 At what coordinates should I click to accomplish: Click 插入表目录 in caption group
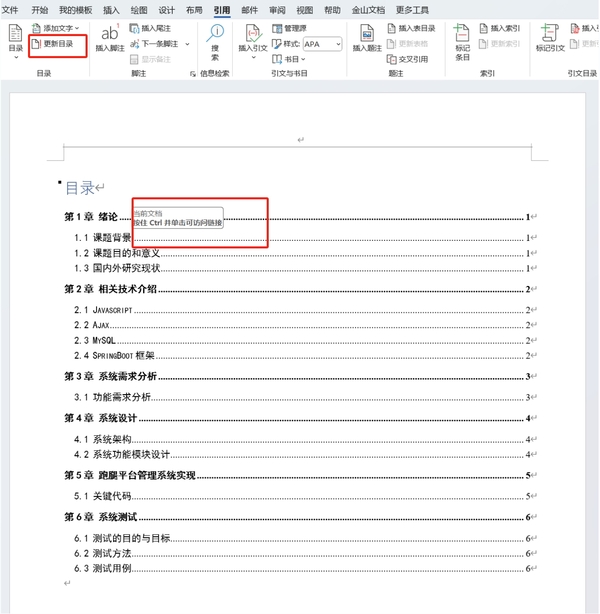click(411, 28)
